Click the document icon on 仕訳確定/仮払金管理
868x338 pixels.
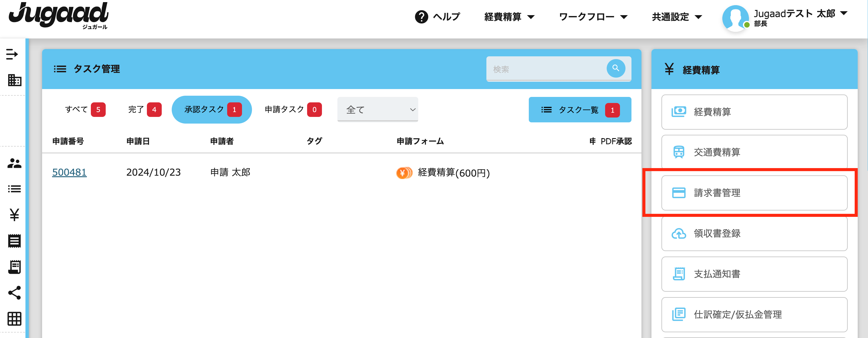pos(679,314)
